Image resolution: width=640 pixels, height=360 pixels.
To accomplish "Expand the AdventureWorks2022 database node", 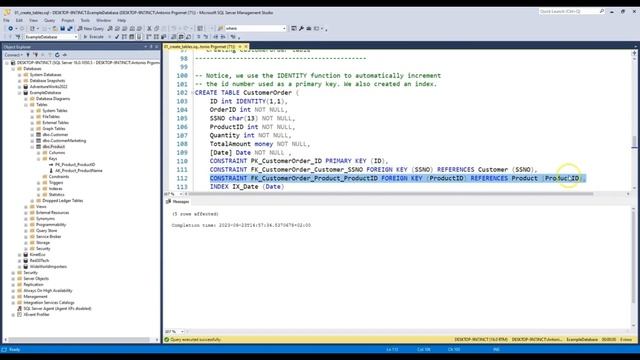I will point(20,87).
